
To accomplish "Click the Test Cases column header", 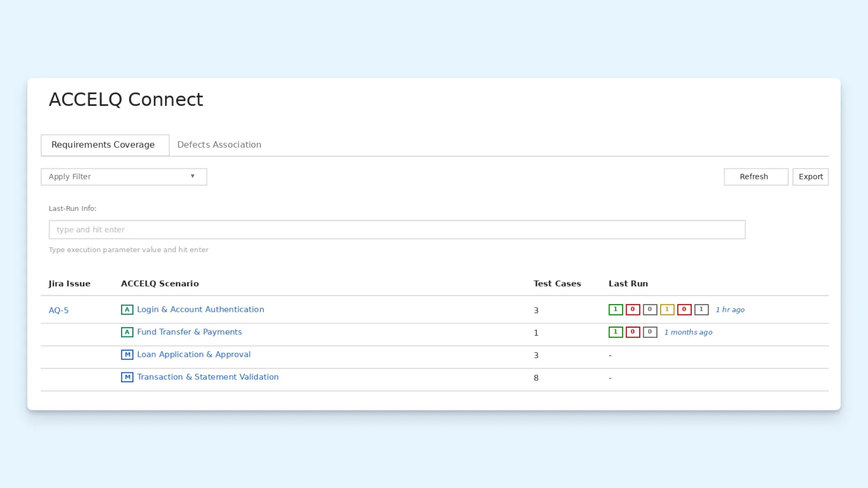I will point(557,284).
